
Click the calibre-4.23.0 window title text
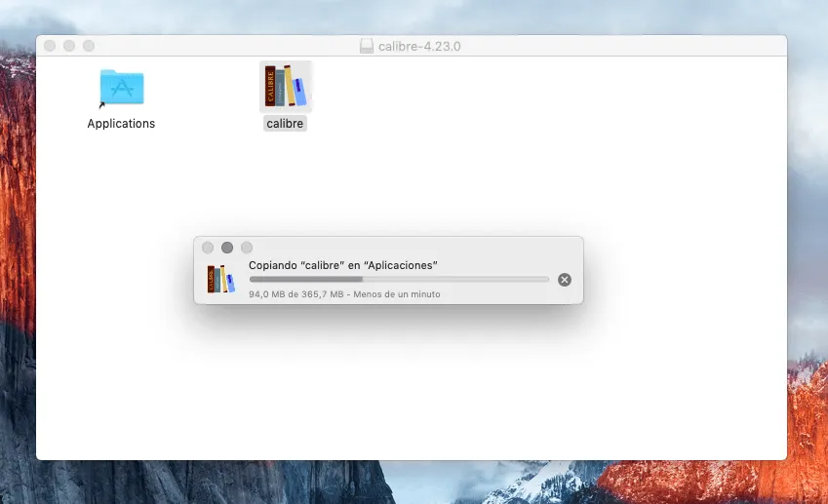tap(419, 47)
